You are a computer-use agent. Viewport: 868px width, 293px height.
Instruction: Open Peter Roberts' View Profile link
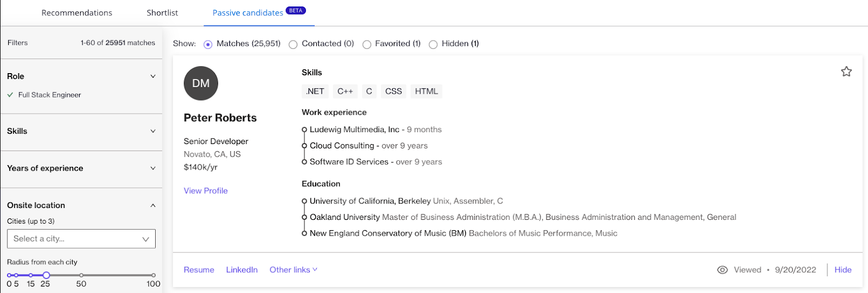pos(206,191)
